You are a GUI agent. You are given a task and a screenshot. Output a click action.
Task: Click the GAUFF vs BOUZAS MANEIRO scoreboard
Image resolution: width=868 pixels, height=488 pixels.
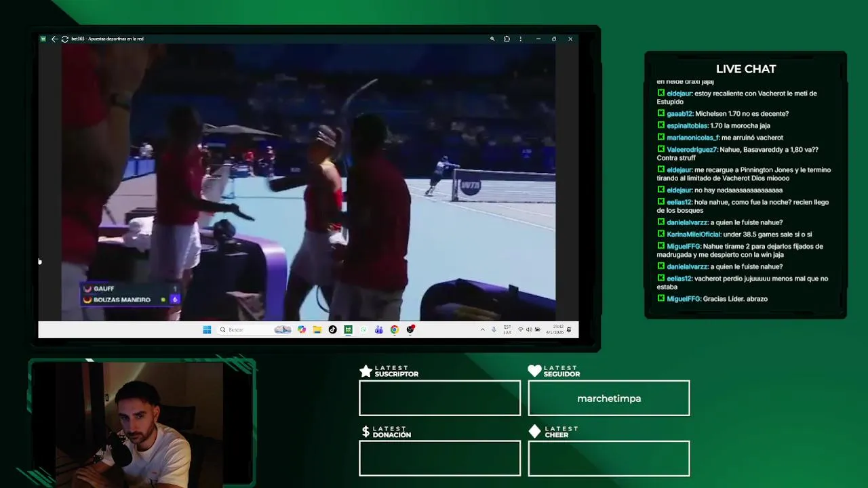131,294
